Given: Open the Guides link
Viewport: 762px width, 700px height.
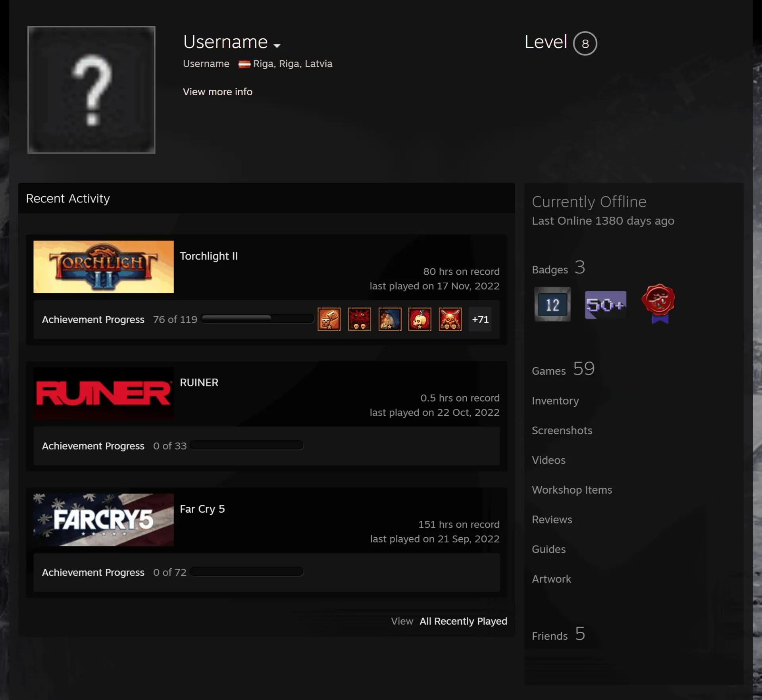Looking at the screenshot, I should pyautogui.click(x=549, y=550).
